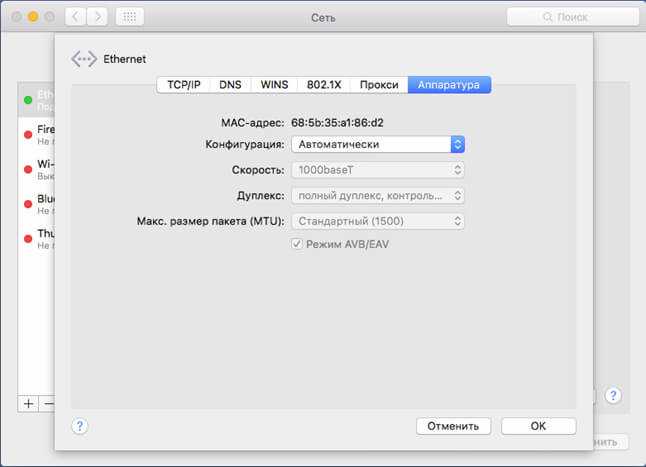Go back with the toolbar back arrow
The image size is (646, 467).
[76, 17]
